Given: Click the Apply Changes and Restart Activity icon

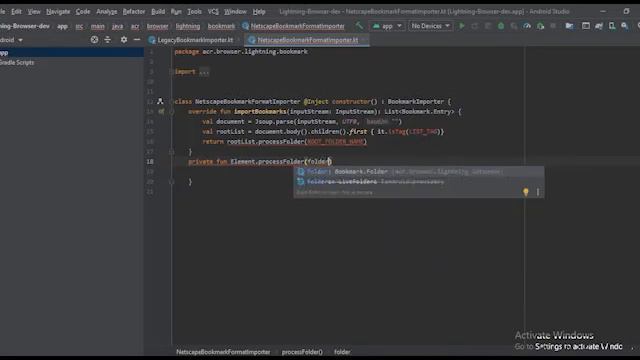Looking at the screenshot, I should [x=475, y=26].
